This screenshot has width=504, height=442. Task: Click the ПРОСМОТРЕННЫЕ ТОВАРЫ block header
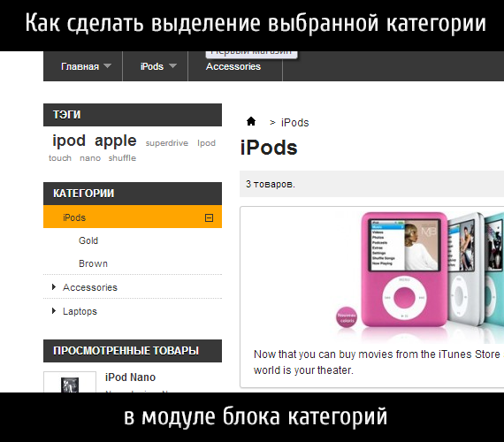click(x=133, y=351)
